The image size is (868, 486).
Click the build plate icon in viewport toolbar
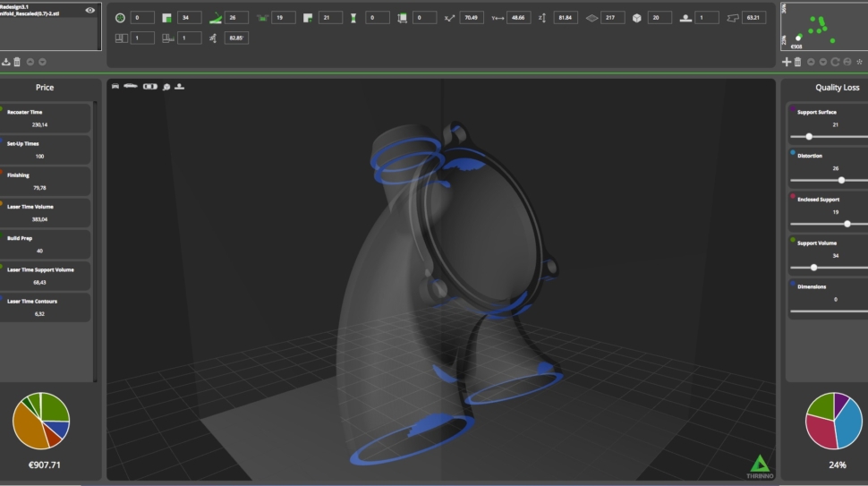(x=180, y=86)
